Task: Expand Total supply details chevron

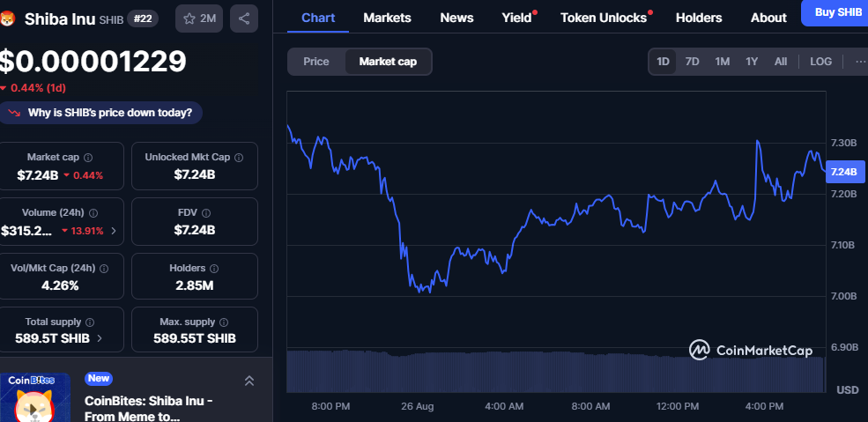Action: click(100, 338)
